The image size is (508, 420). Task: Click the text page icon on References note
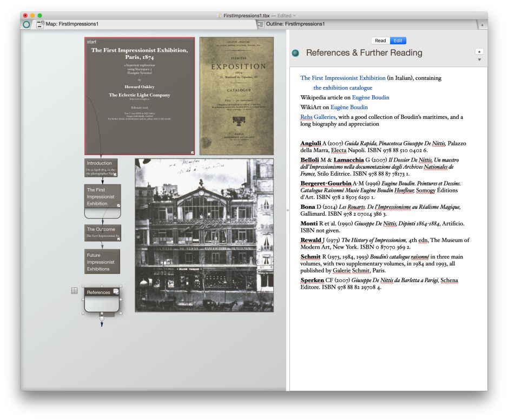tap(116, 292)
